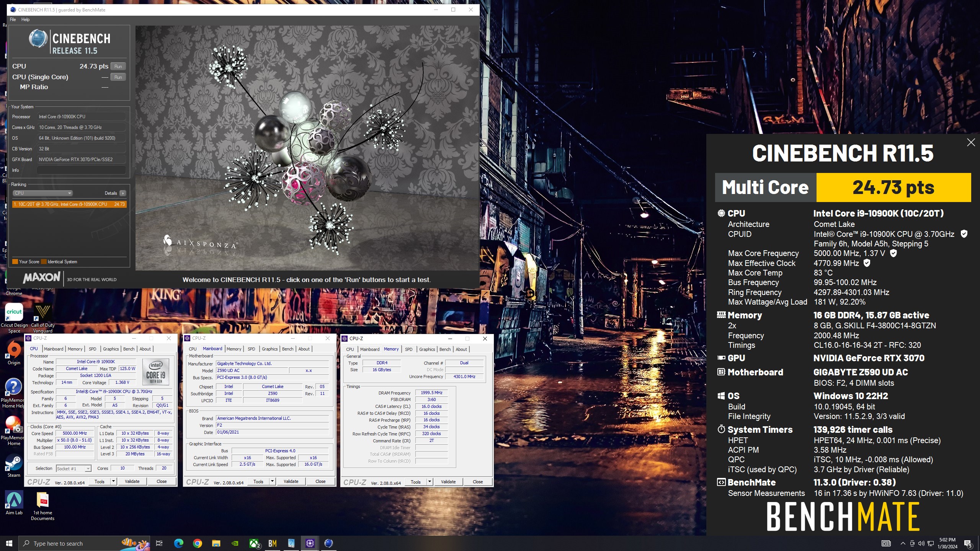The image size is (980, 551).
Task: Click the Cinebench rendered scene preview
Action: click(307, 148)
